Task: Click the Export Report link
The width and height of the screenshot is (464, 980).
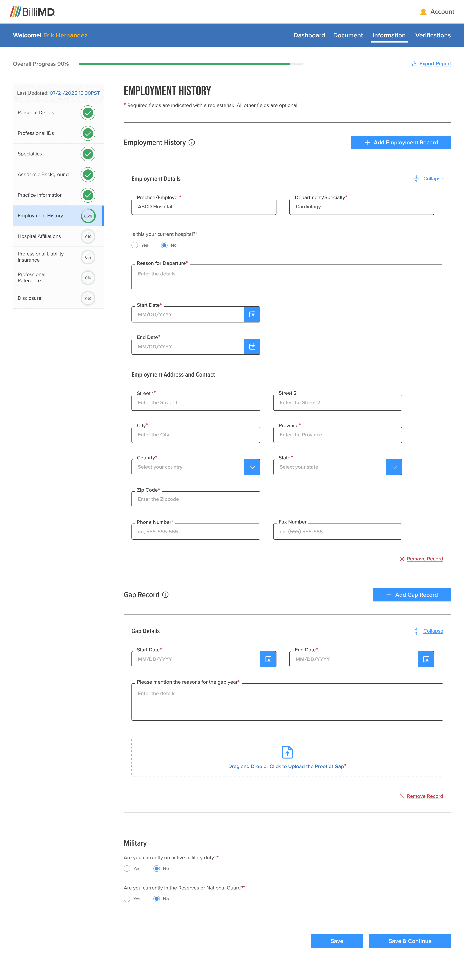Action: pos(435,63)
